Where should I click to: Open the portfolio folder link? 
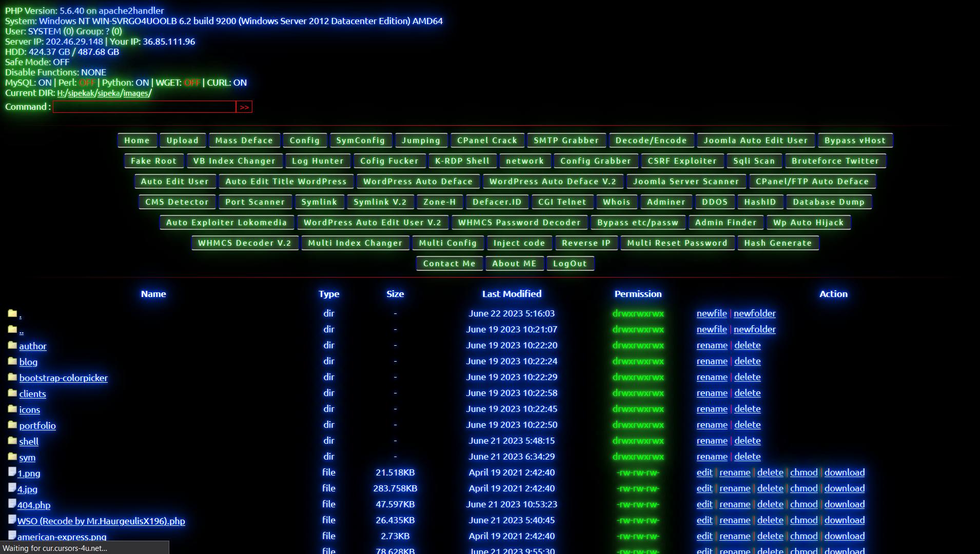(37, 426)
